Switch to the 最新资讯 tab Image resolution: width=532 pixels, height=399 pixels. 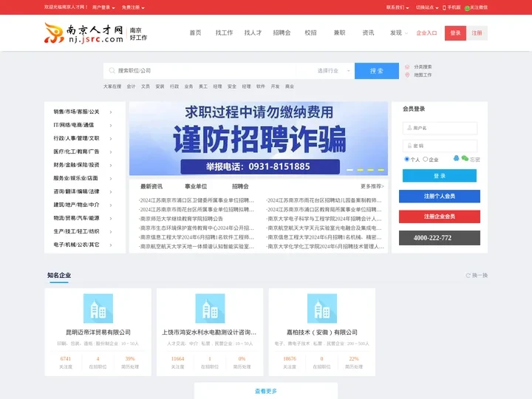pos(151,186)
